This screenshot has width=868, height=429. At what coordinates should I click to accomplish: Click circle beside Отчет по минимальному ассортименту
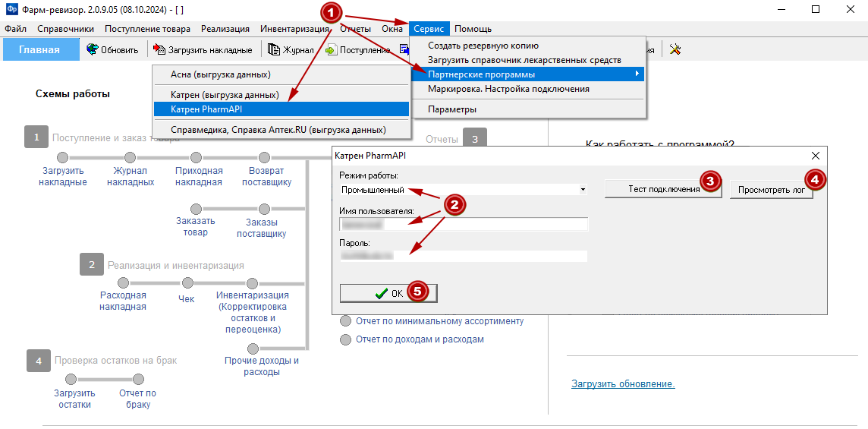click(x=345, y=321)
